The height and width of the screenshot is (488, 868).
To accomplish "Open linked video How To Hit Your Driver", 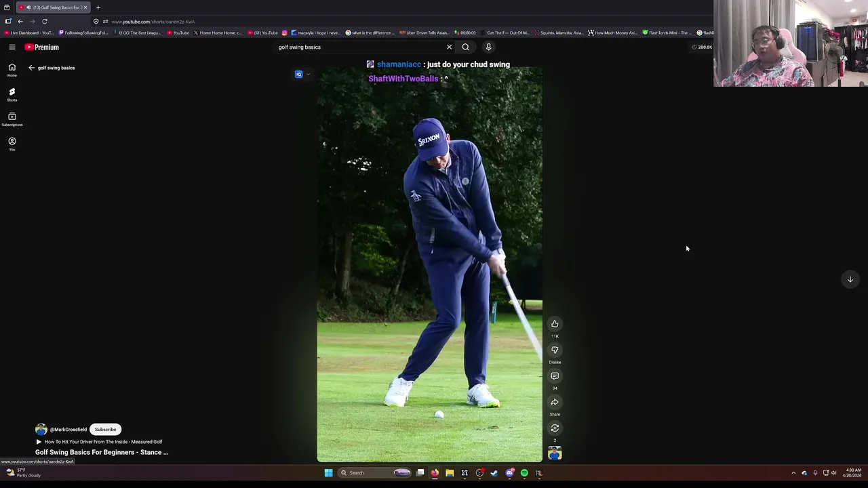I will (99, 442).
